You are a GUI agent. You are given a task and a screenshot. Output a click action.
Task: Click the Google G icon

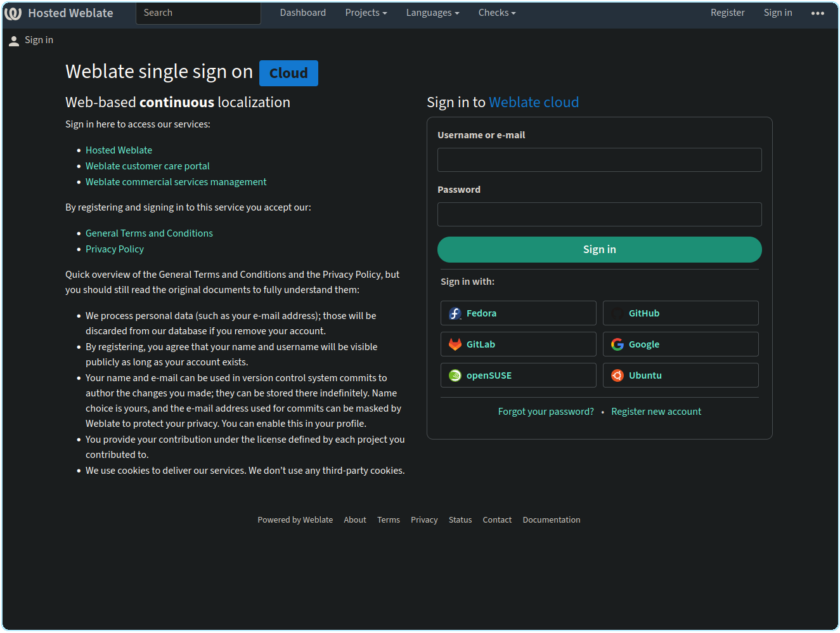click(x=617, y=344)
